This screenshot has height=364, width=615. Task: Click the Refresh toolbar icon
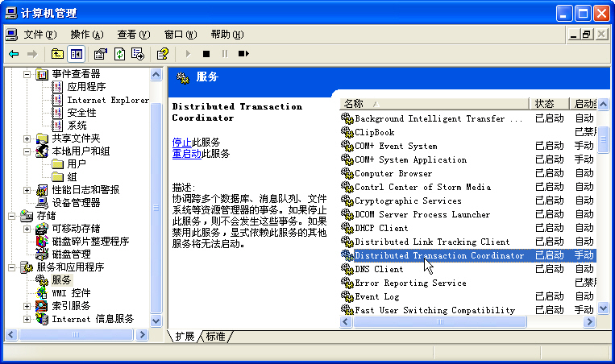pyautogui.click(x=119, y=54)
